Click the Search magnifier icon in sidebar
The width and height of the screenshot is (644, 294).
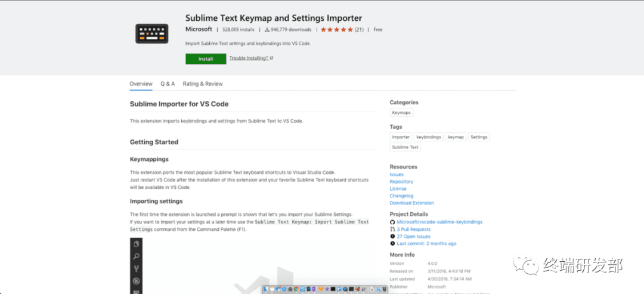point(137,256)
